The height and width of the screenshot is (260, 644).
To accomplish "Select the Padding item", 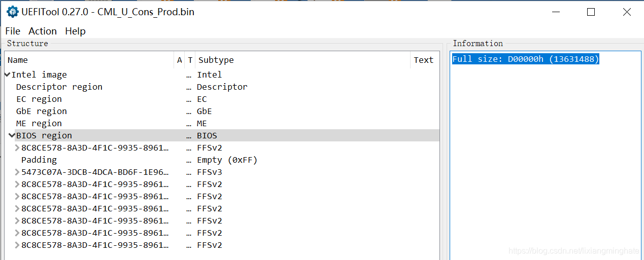I will (x=39, y=160).
